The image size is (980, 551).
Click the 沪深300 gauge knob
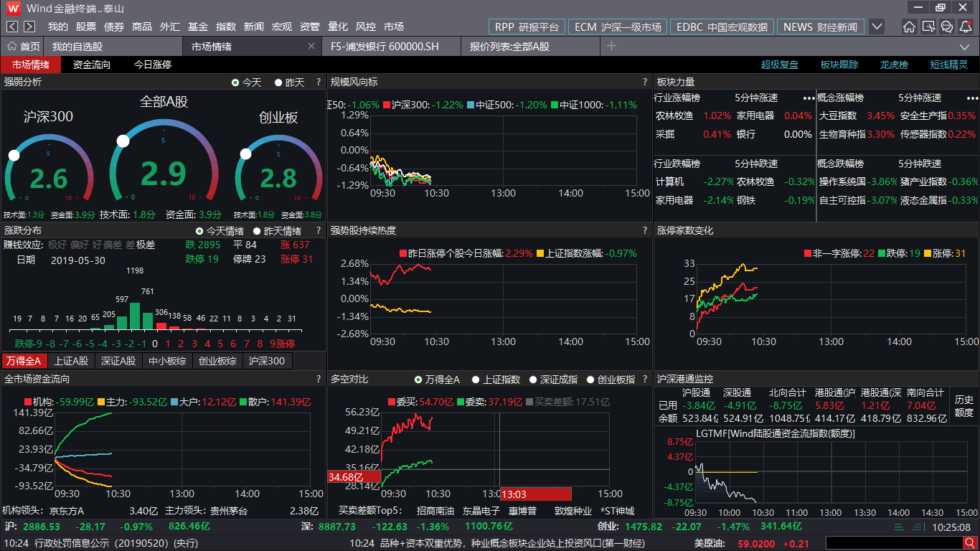click(x=14, y=155)
